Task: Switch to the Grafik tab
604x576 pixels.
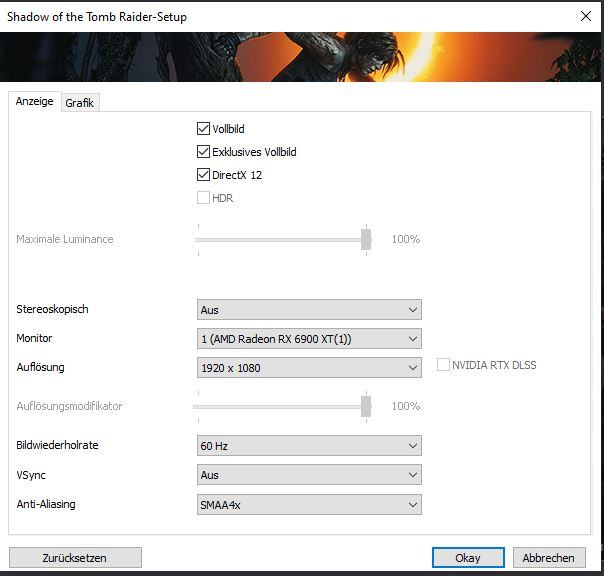Action: tap(80, 103)
